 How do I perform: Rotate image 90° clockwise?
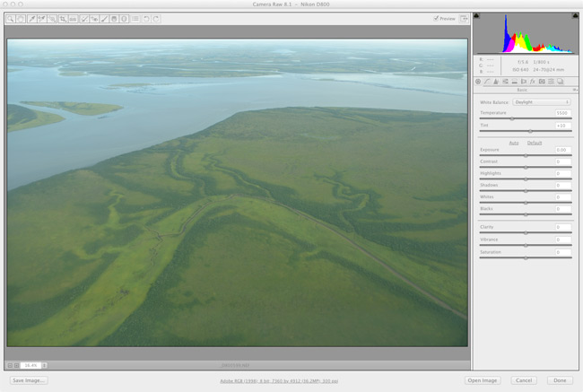point(156,18)
